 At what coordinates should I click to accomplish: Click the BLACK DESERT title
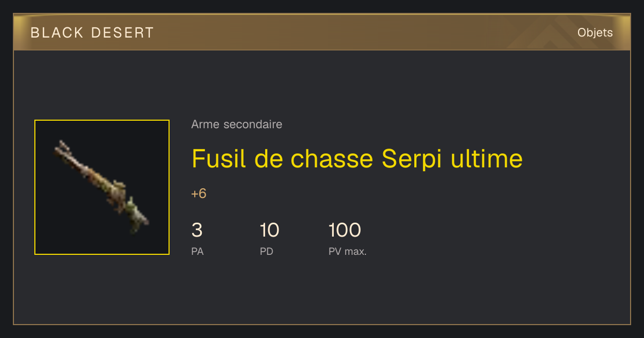pyautogui.click(x=92, y=33)
